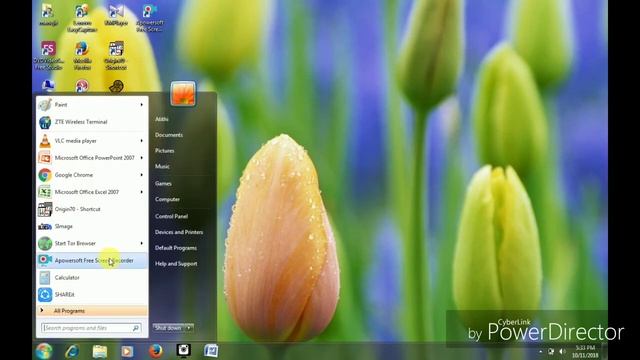
Task: Expand Google Chrome jump list arrow
Action: pyautogui.click(x=142, y=175)
